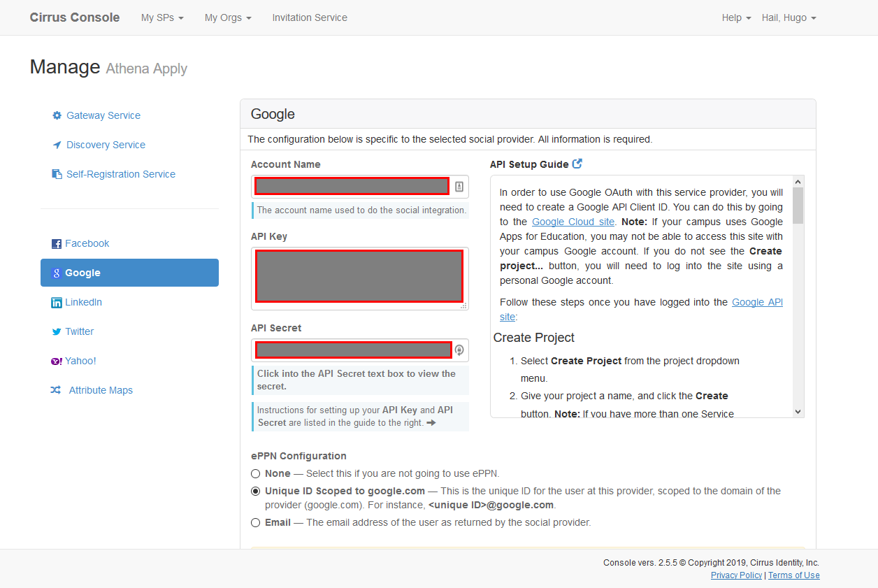Open the Privacy Policy link
This screenshot has width=878, height=588.
tap(736, 575)
